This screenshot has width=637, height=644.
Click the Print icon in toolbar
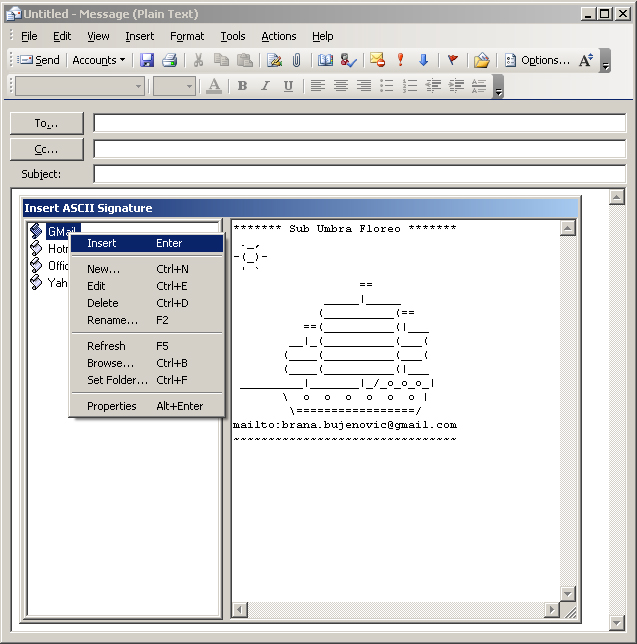[169, 60]
